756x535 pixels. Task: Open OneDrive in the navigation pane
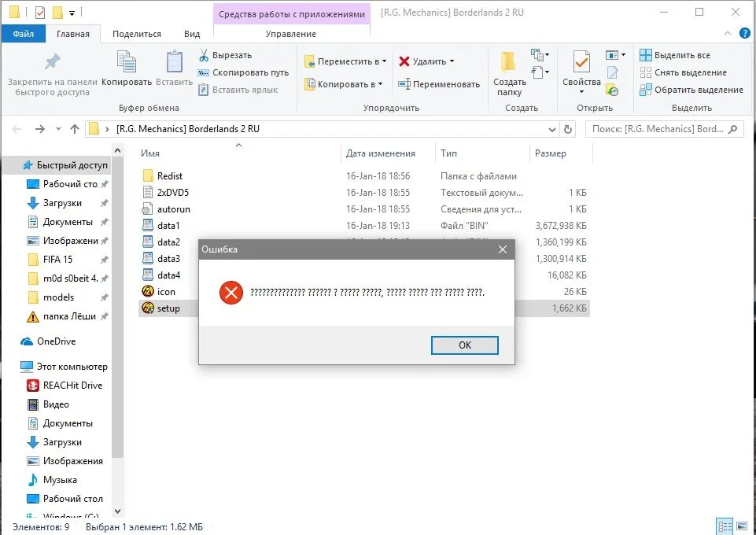click(x=48, y=341)
